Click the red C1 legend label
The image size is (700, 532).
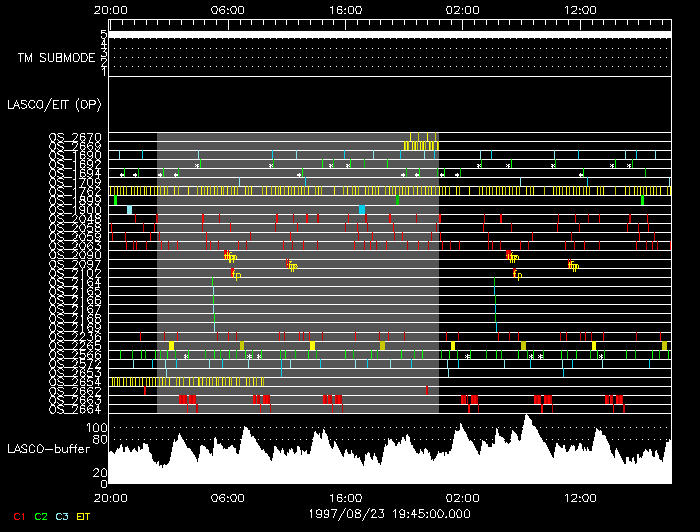click(x=19, y=516)
